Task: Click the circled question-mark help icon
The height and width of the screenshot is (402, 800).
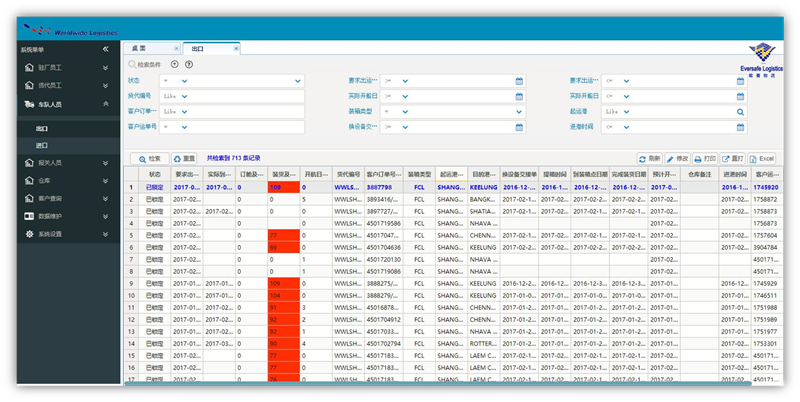Action: pos(189,64)
